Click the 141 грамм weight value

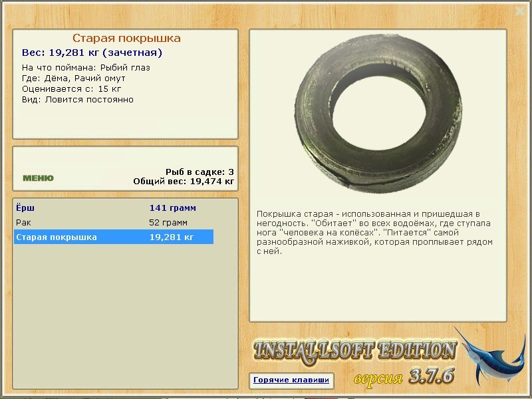point(172,208)
